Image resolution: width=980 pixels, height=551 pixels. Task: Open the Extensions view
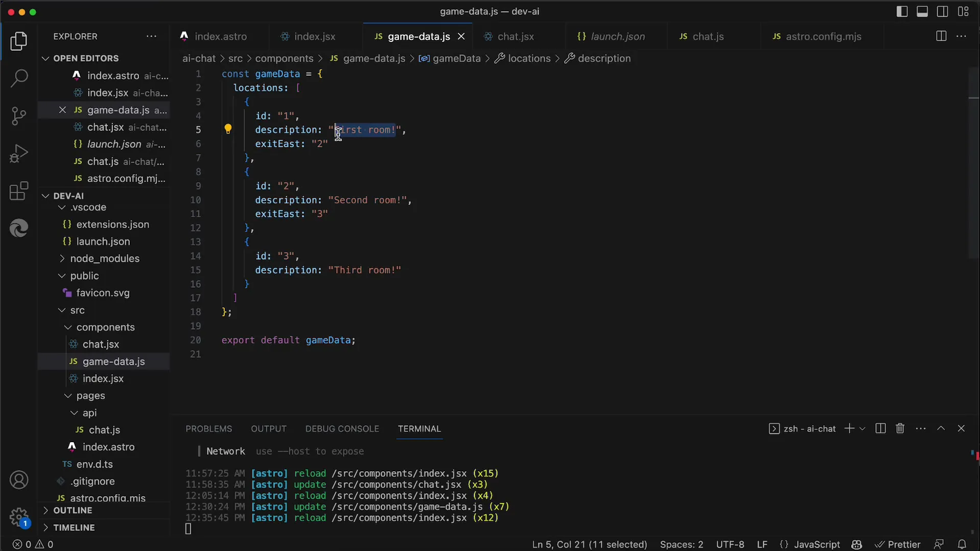19,191
